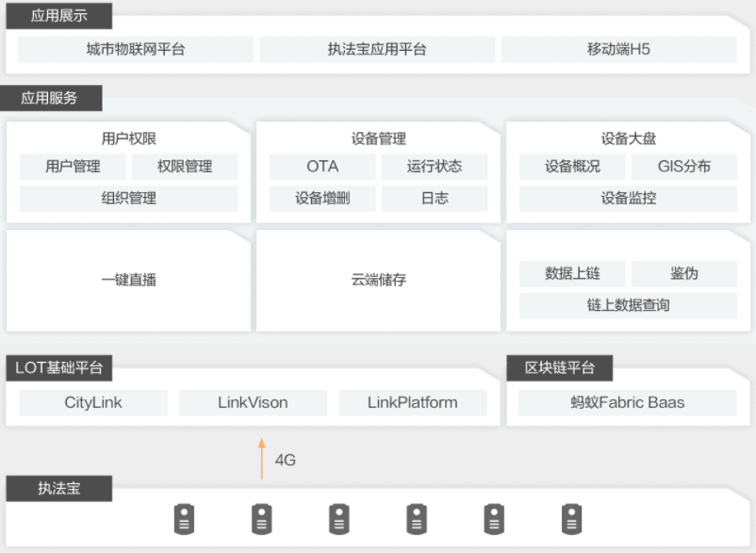
Task: Select the 蚂蚁Fabric Baas block
Action: 628,402
